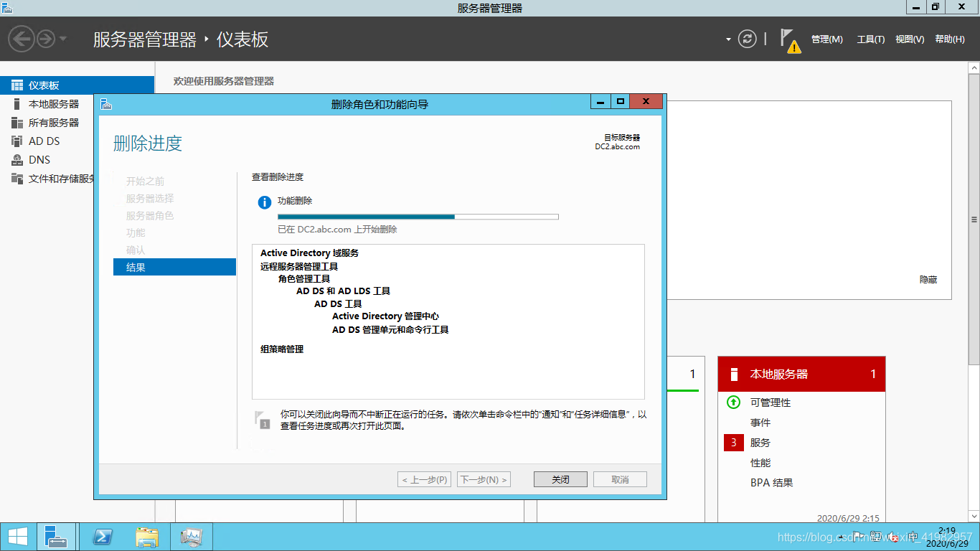Select the 结果 step in wizard

pyautogui.click(x=174, y=267)
